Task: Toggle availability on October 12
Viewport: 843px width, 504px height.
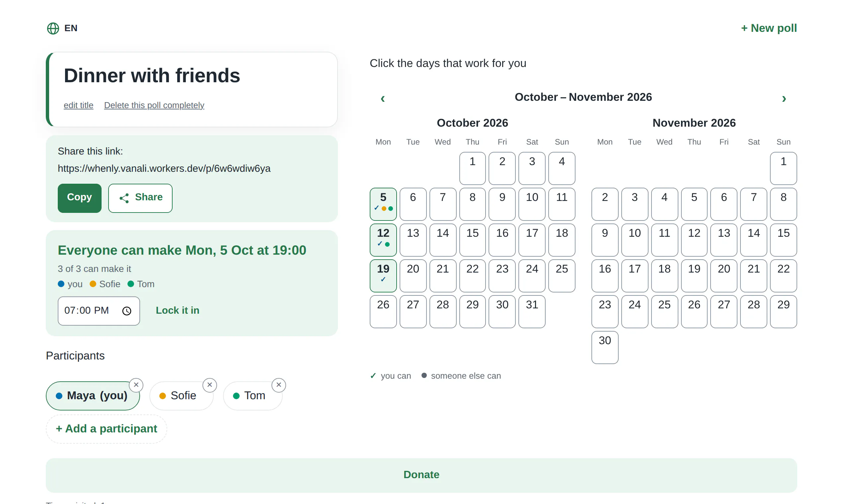Action: tap(383, 240)
